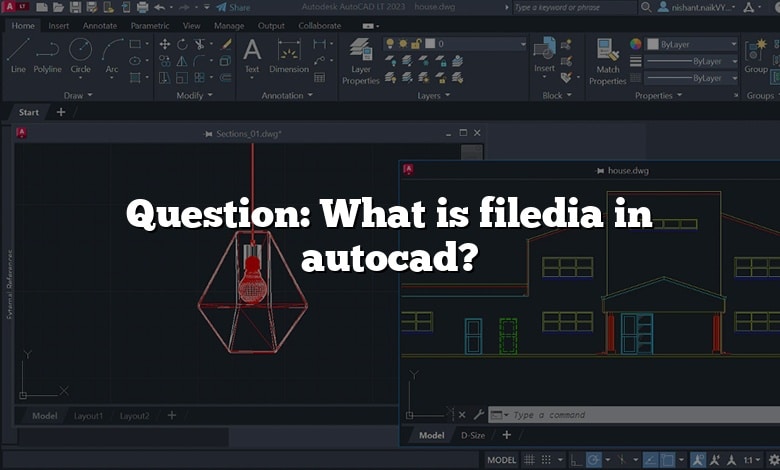Activate Match Properties tool
780x470 pixels.
click(x=607, y=61)
